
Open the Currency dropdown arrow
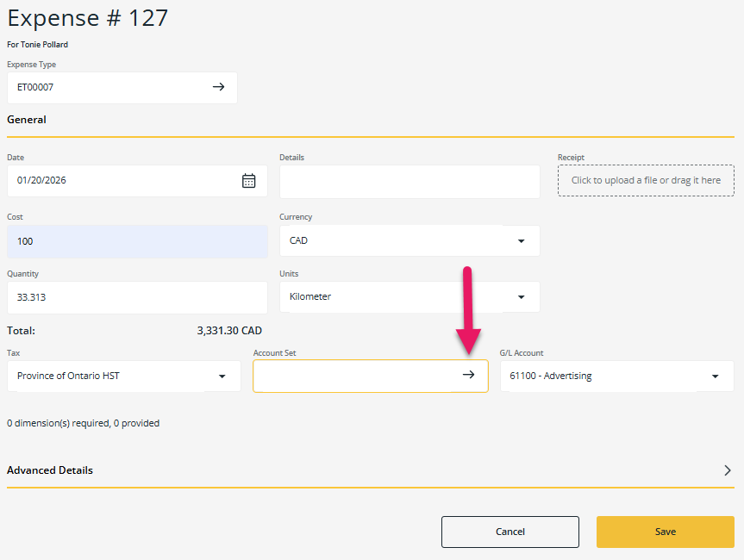[521, 240]
